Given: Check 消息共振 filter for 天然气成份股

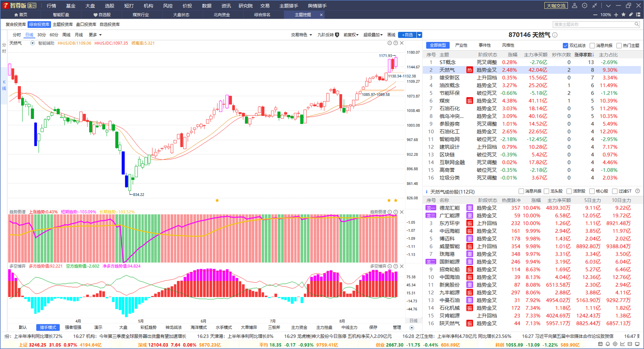Looking at the screenshot, I should point(521,191).
